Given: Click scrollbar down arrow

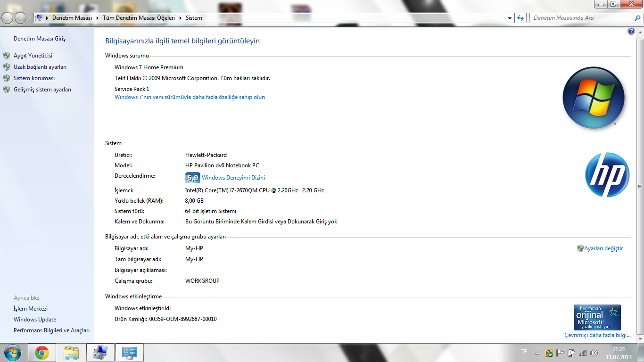Looking at the screenshot, I should tap(640, 340).
